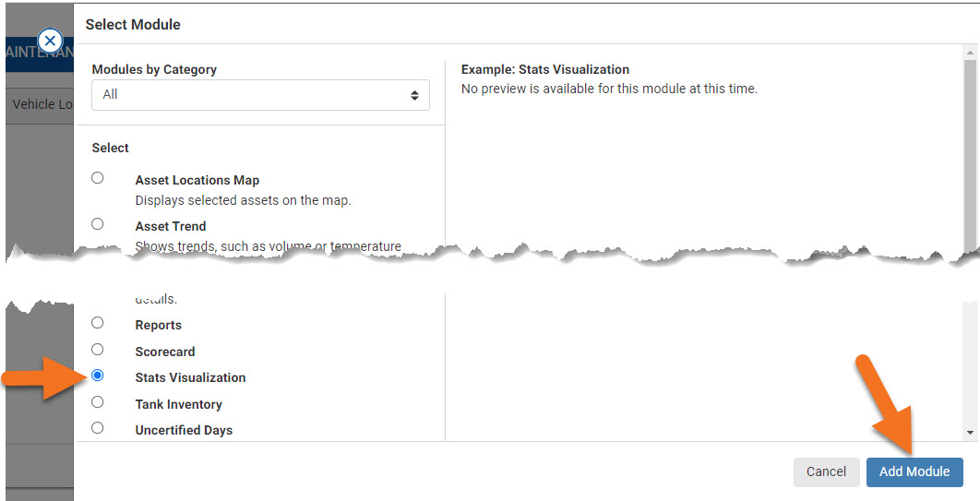Click the Uncertified Days label text

tap(184, 430)
